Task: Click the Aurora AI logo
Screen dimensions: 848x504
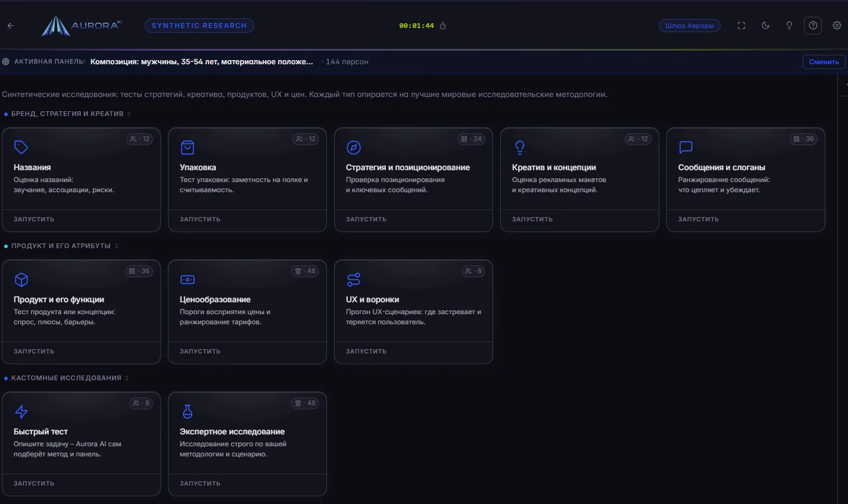Action: click(x=82, y=26)
